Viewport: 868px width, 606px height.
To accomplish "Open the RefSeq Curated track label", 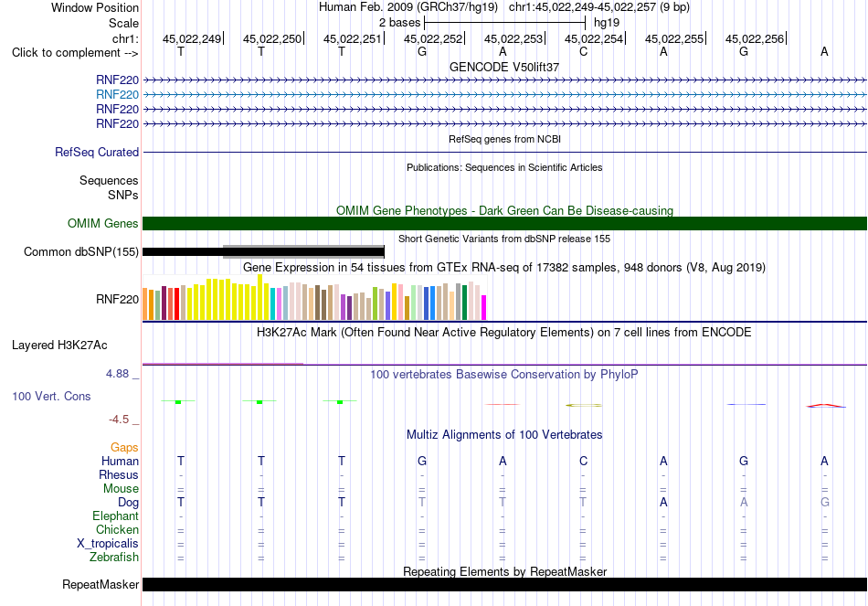I will pyautogui.click(x=97, y=153).
